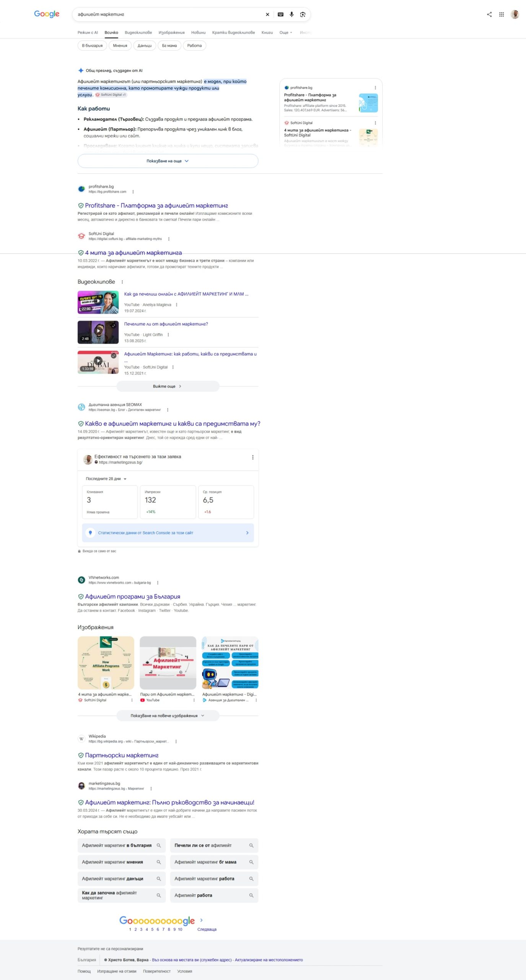Open the Актуализиране на местоположението link
Viewport: 526px width, 980px height.
(x=269, y=960)
